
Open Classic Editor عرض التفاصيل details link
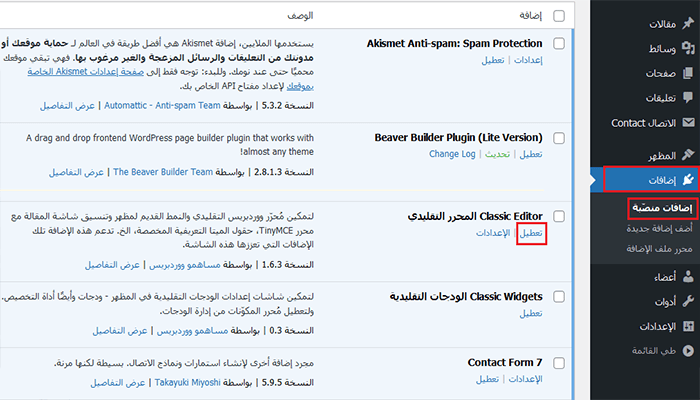[112, 265]
